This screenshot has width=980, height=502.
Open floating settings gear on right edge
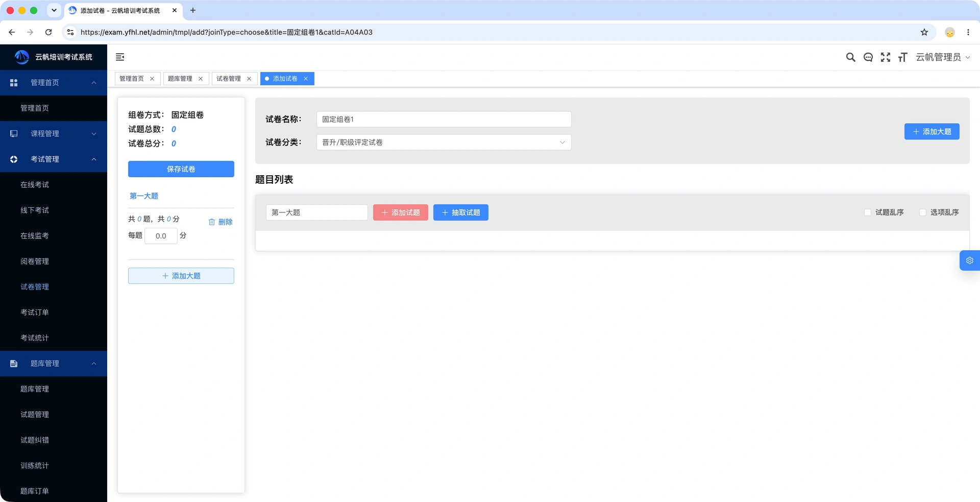click(x=969, y=260)
